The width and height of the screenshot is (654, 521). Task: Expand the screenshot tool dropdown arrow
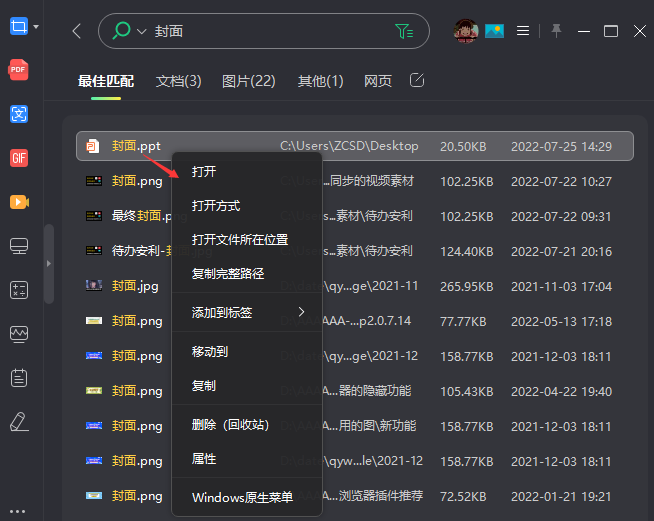coord(37,27)
